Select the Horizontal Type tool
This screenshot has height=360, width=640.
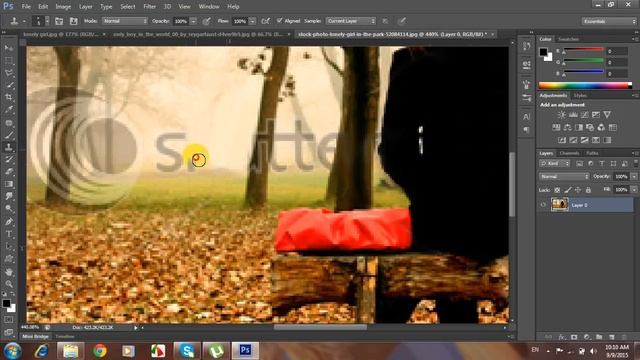pos(9,234)
